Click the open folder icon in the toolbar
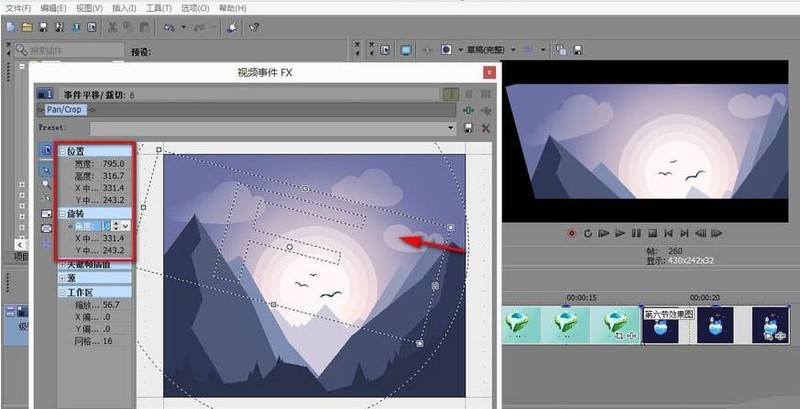Screen dimensions: 800x409 pyautogui.click(x=27, y=28)
